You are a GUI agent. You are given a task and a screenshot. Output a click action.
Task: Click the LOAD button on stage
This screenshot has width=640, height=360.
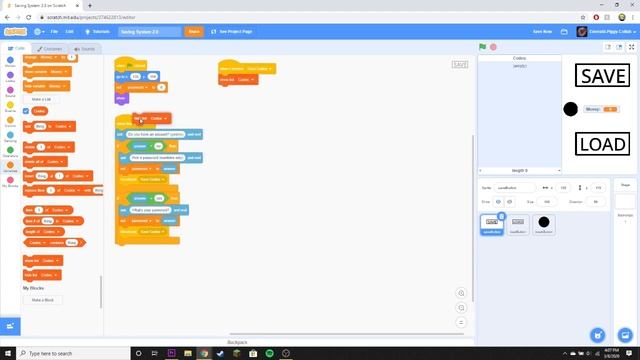[x=602, y=144]
